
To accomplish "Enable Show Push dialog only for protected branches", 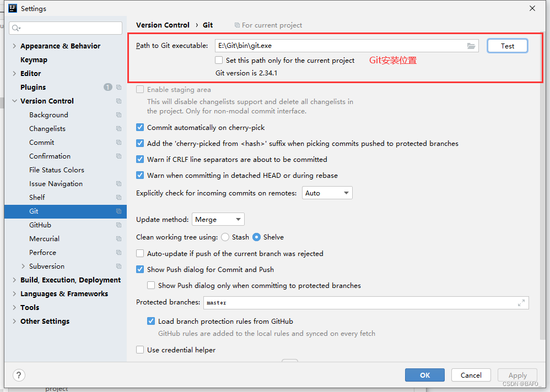I will (x=151, y=285).
